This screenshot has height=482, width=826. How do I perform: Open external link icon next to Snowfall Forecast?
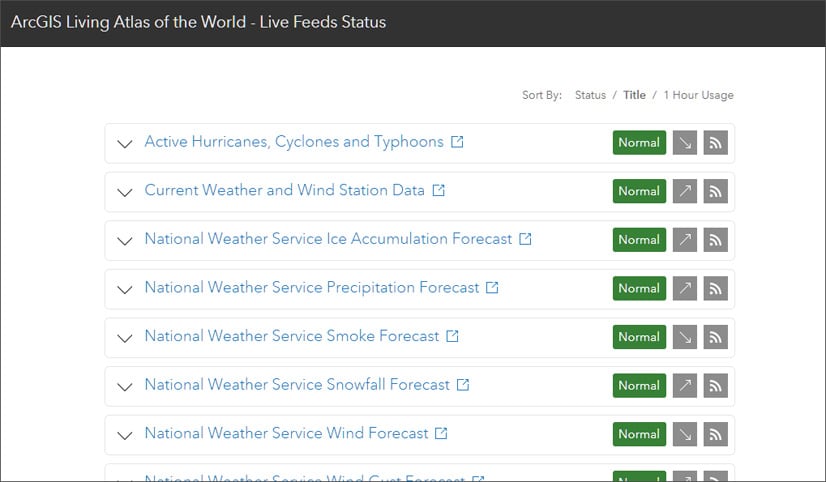[463, 385]
